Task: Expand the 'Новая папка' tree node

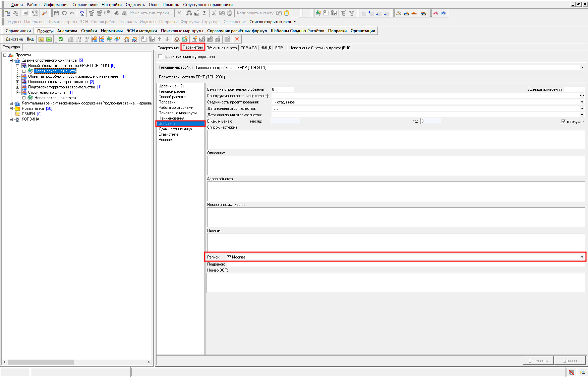Action: pyautogui.click(x=11, y=108)
